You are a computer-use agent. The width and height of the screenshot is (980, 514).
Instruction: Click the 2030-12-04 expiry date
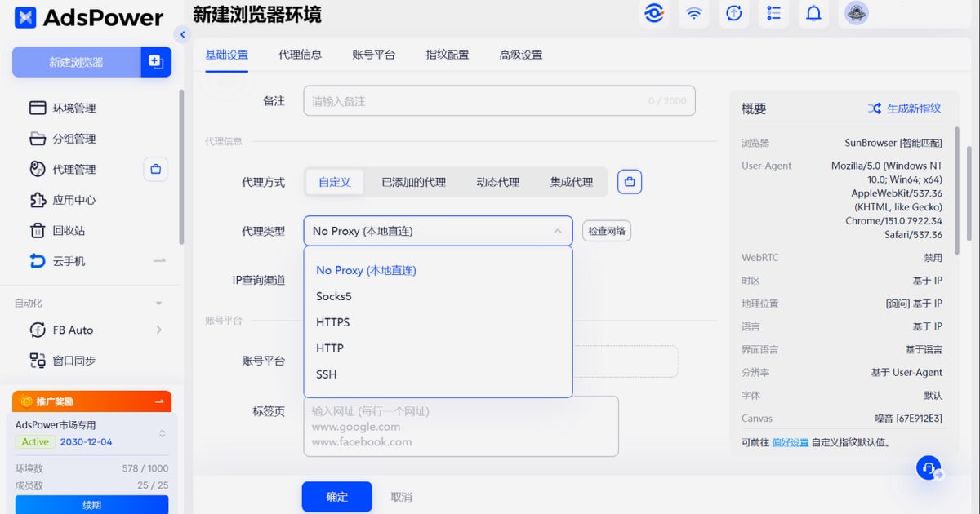(x=87, y=441)
